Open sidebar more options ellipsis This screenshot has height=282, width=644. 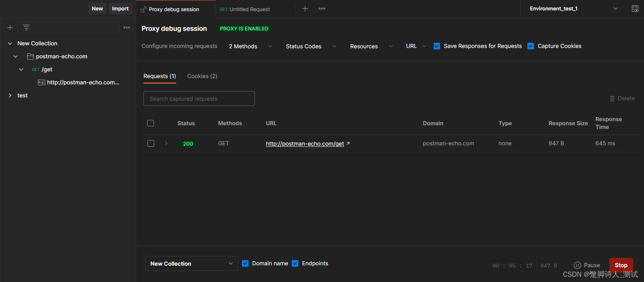[x=127, y=27]
